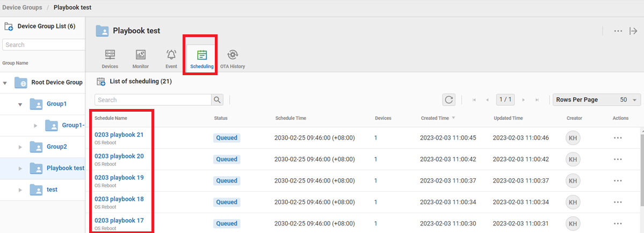Collapse the Group1 tree node
This screenshot has height=233, width=644.
point(20,104)
